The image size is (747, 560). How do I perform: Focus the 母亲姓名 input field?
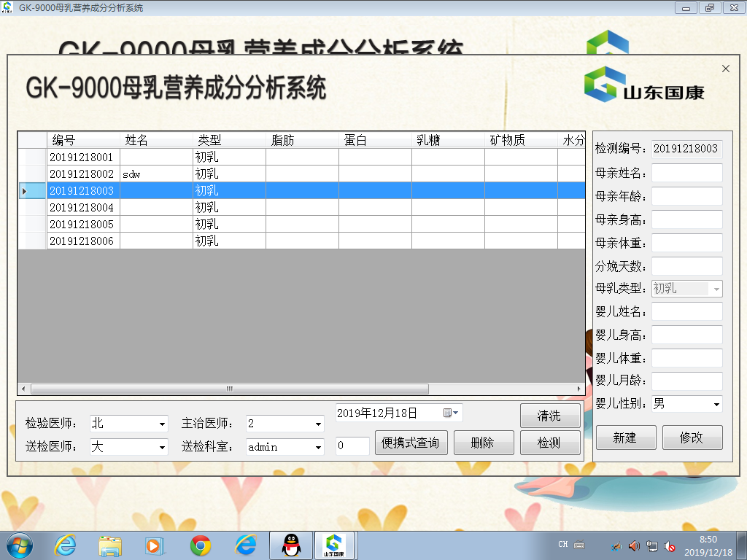(x=687, y=173)
